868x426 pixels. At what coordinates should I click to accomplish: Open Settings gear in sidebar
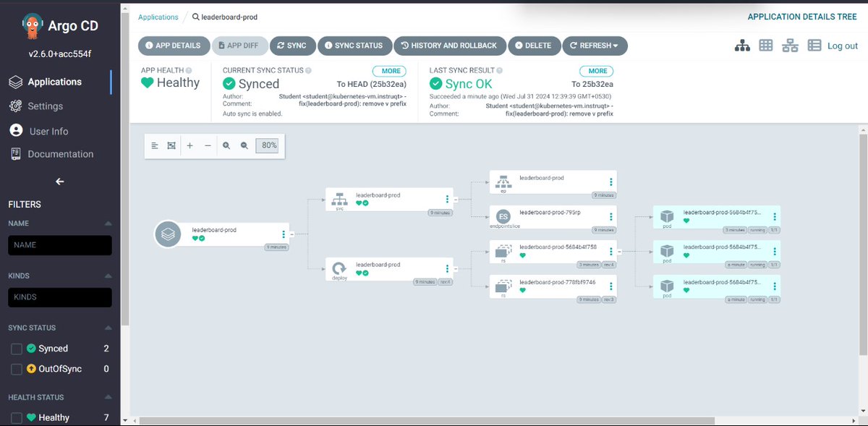coord(15,106)
